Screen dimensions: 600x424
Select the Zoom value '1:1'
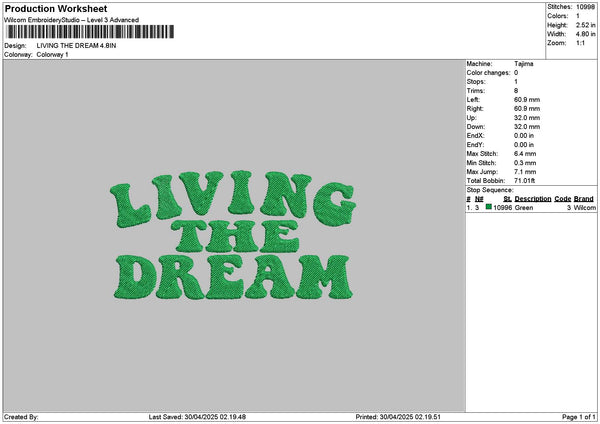tap(580, 43)
